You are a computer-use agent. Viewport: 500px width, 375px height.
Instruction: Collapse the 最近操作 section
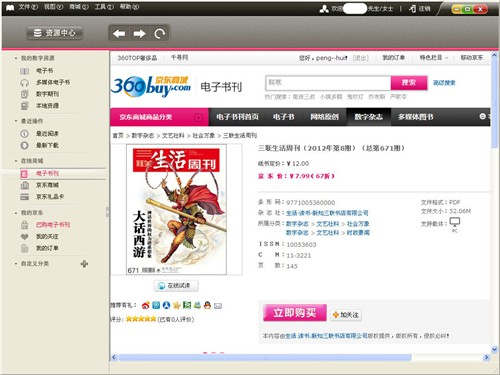point(16,121)
